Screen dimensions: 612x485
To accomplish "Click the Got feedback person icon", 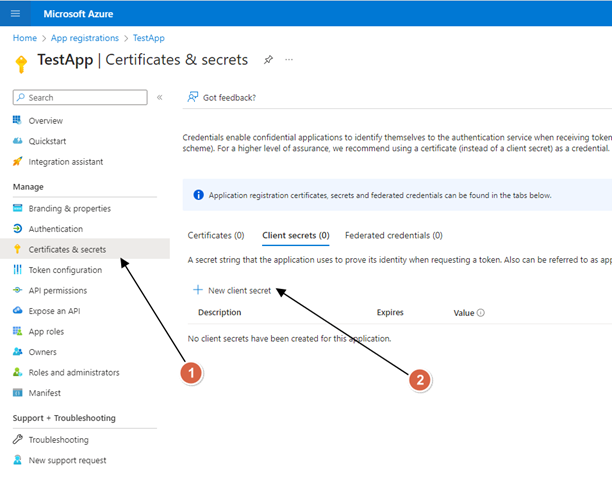I will pyautogui.click(x=193, y=97).
